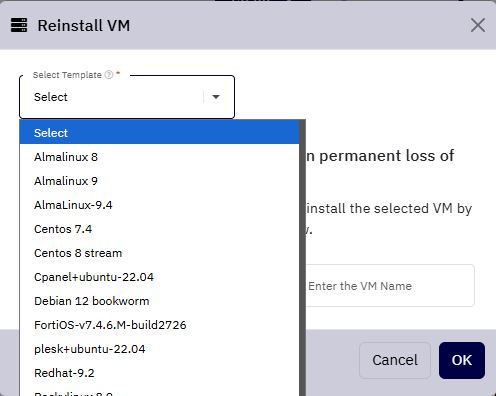The image size is (496, 396).
Task: Close the Reinstall VM dialog
Action: pyautogui.click(x=478, y=25)
